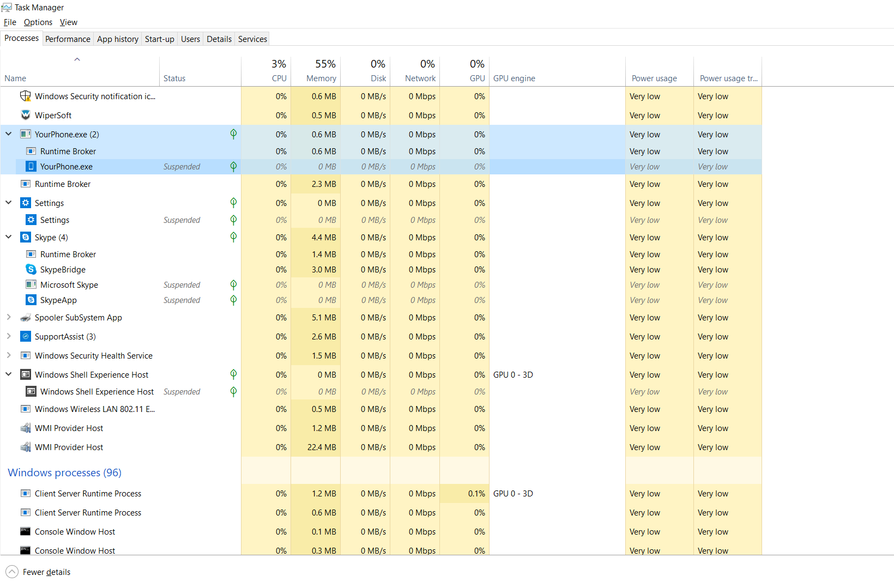
Task: Collapse the Settings process group
Action: coord(8,202)
